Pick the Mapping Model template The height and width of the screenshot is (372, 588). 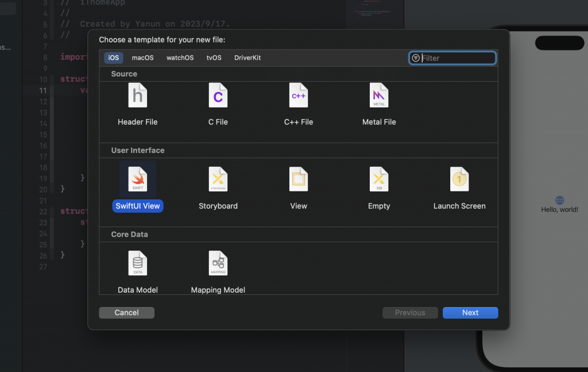pos(218,263)
